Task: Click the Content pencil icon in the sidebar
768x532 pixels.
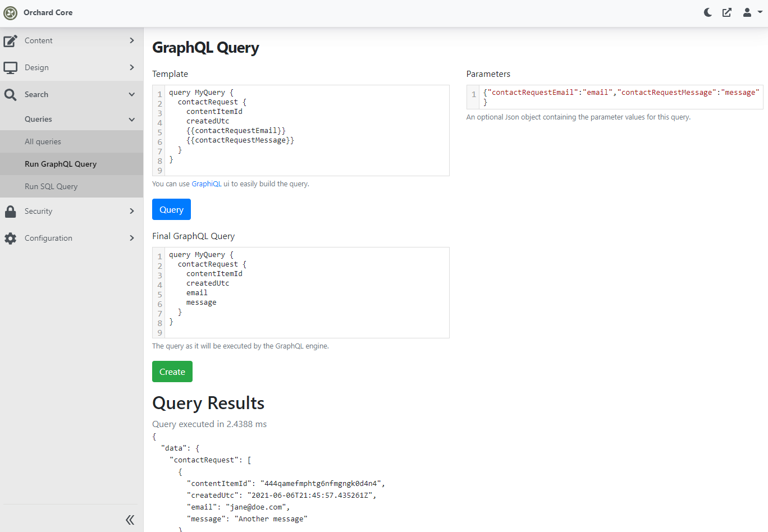Action: point(10,41)
